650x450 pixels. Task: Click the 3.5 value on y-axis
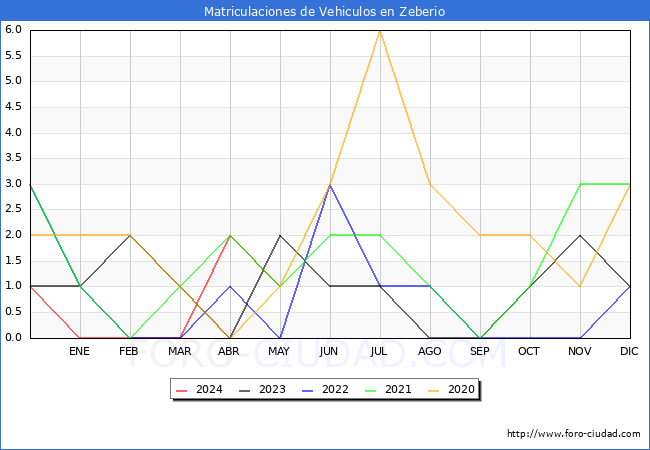[13, 157]
